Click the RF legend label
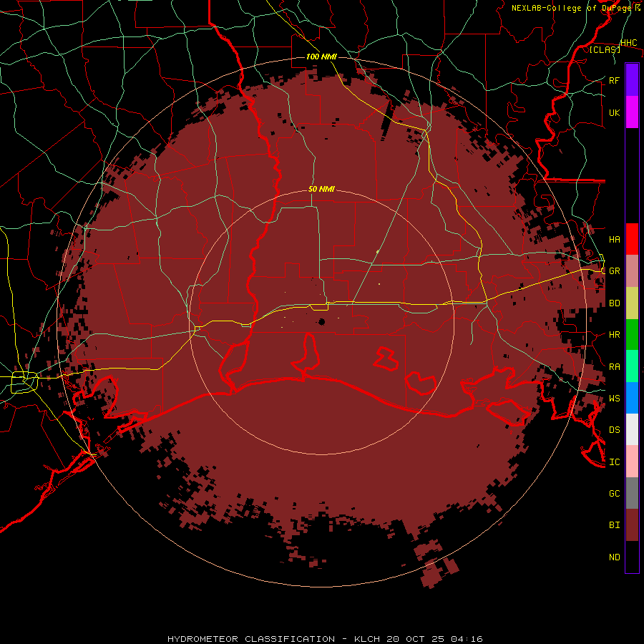644x644 pixels. [615, 80]
